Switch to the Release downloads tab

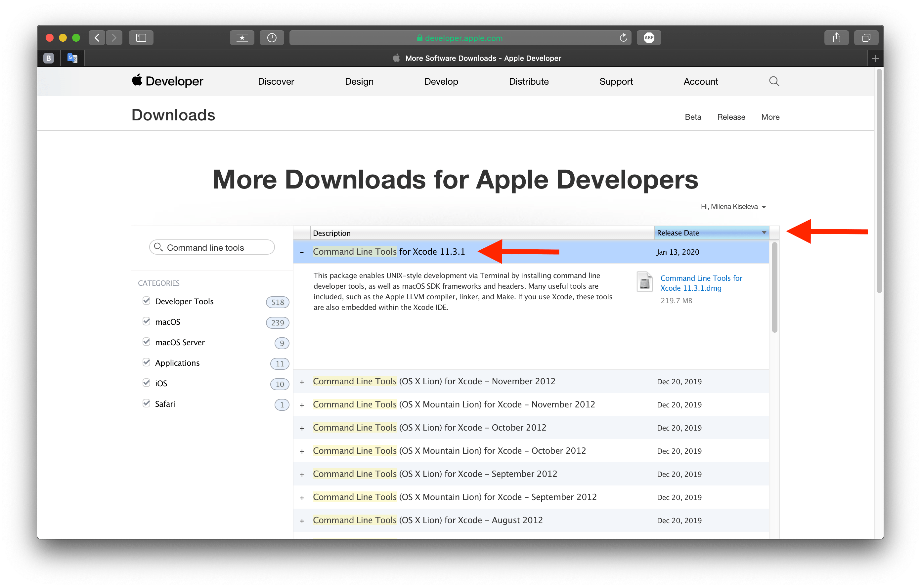click(731, 117)
